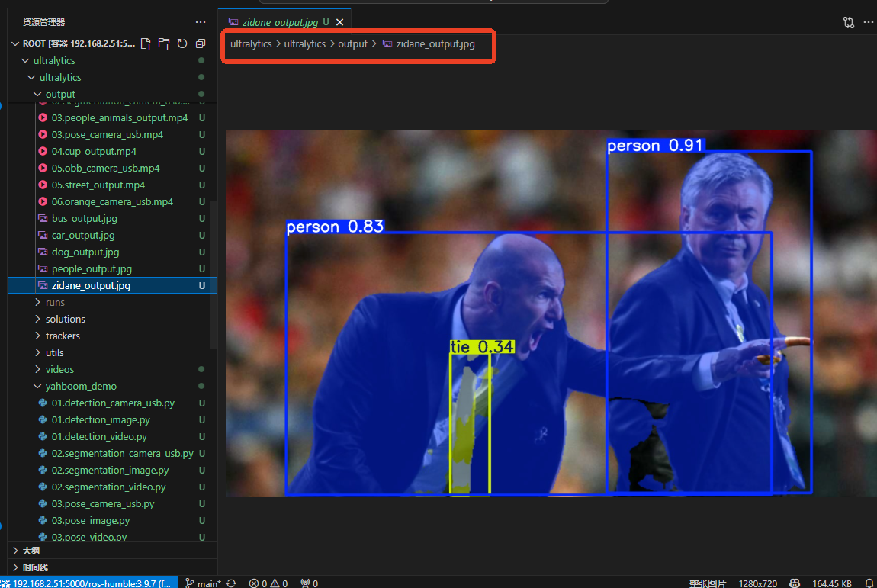Expand the runs folder

coord(37,302)
